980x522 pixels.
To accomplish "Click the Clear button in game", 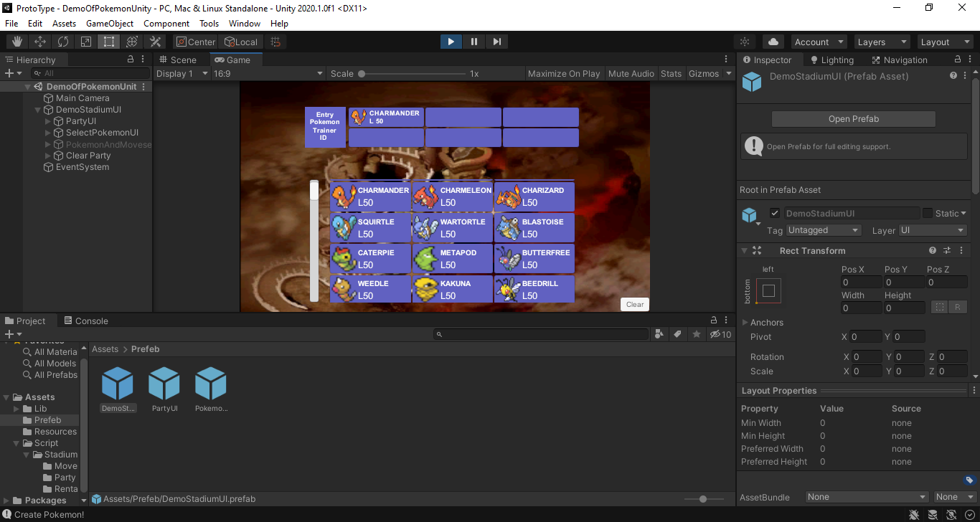I will click(x=635, y=304).
